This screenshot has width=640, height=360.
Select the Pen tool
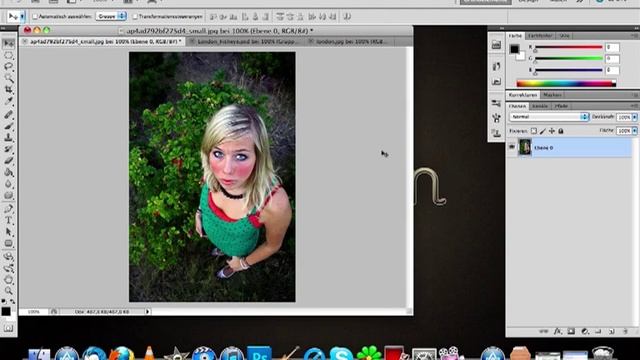click(9, 209)
